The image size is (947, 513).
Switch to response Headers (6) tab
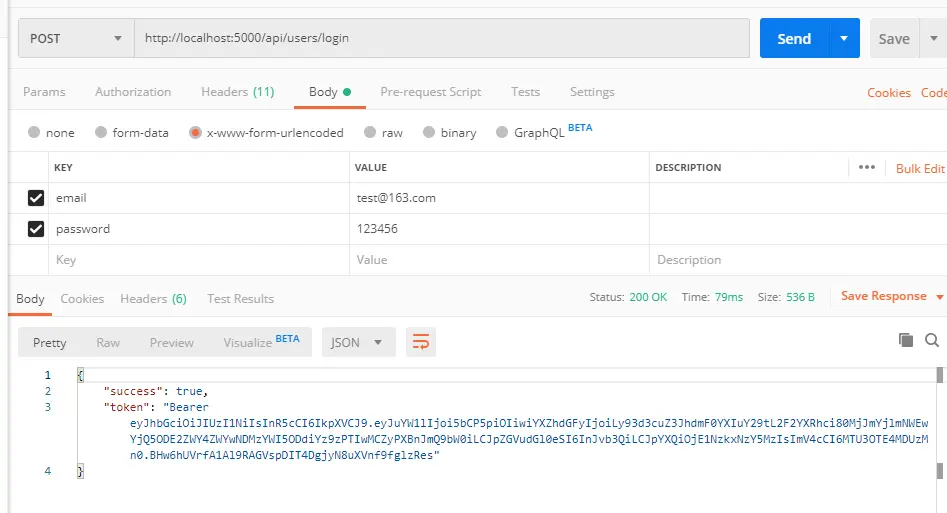153,298
